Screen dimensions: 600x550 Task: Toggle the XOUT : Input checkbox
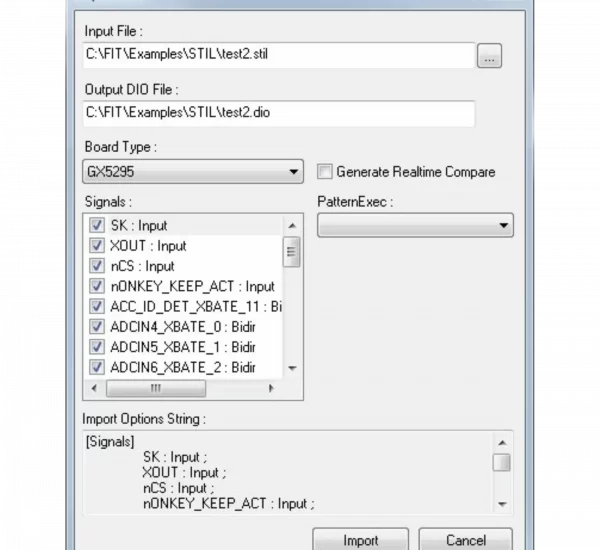(97, 246)
